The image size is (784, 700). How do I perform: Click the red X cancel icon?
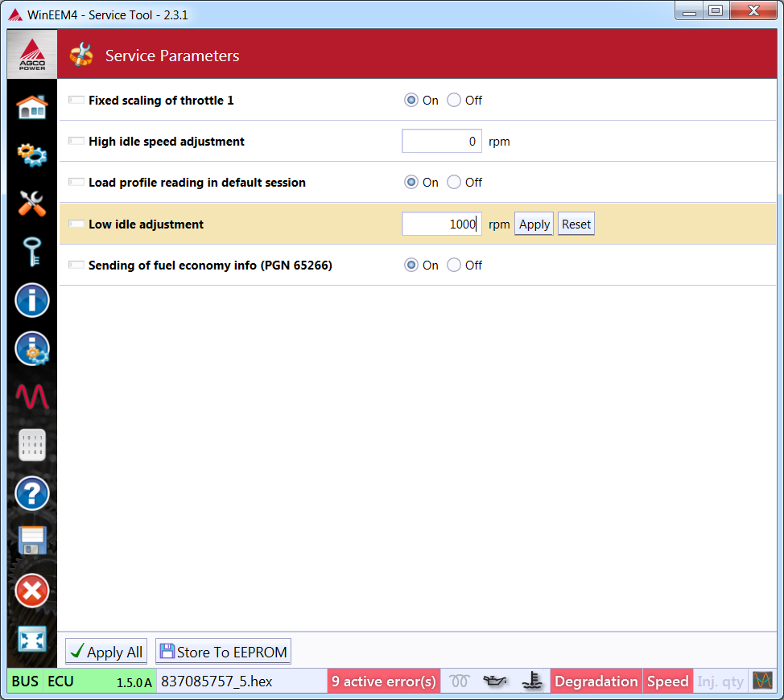[x=32, y=591]
